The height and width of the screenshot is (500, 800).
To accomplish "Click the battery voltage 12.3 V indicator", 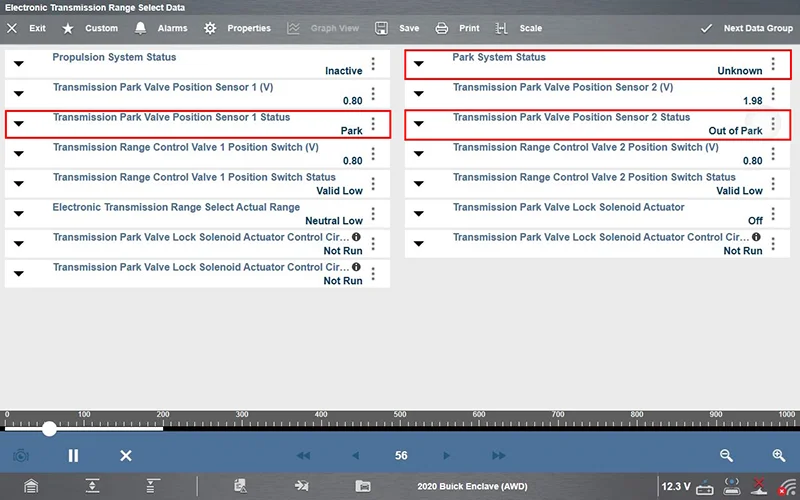I will [x=675, y=486].
